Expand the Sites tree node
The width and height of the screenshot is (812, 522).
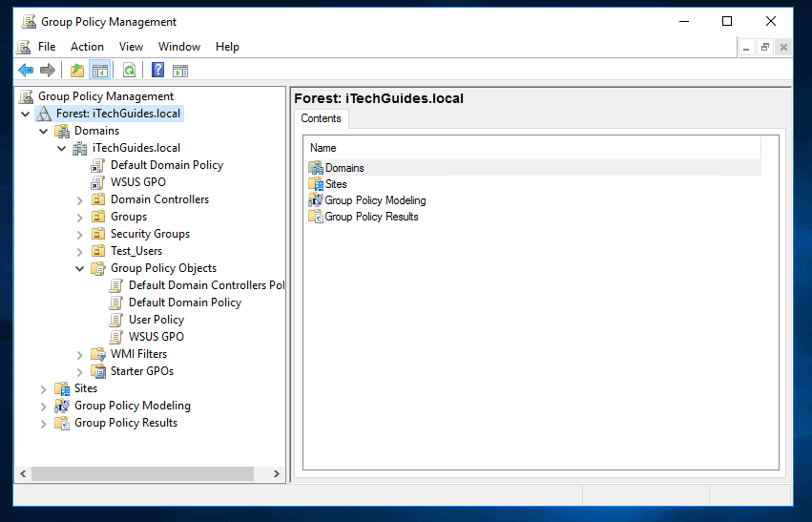44,389
